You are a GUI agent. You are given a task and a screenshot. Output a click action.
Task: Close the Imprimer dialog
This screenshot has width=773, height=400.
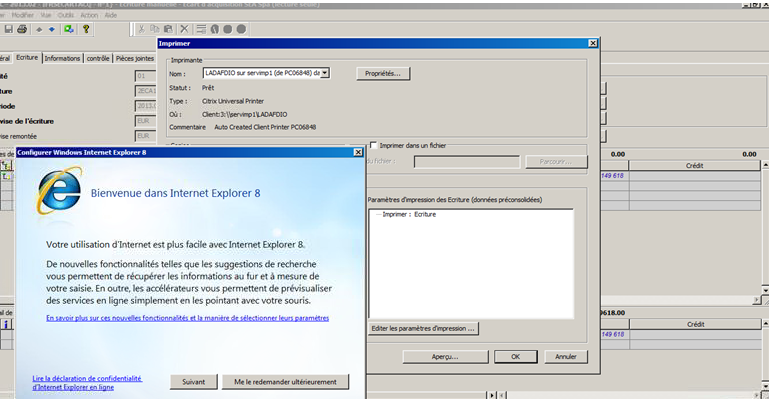pyautogui.click(x=593, y=43)
